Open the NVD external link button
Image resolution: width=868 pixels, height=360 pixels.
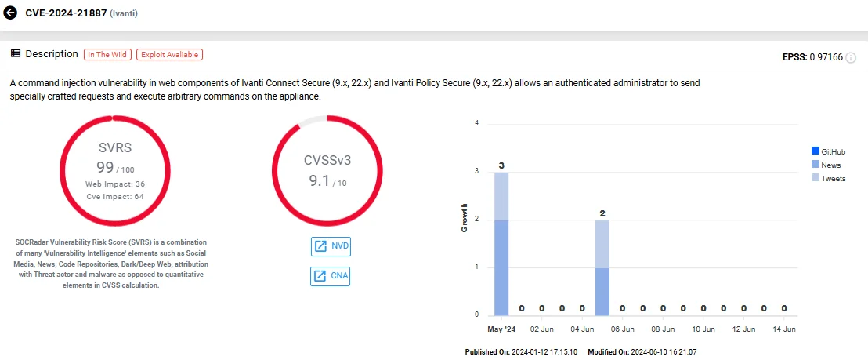pyautogui.click(x=331, y=246)
